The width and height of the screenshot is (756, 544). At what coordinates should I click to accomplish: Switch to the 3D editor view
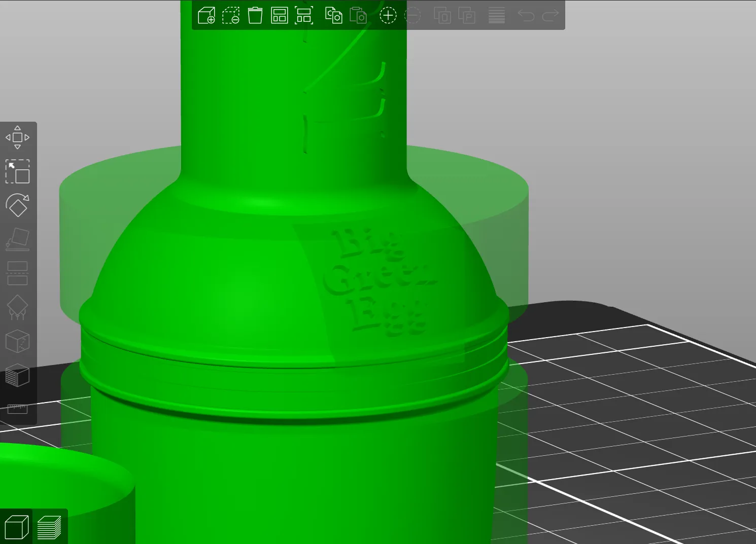point(16,527)
